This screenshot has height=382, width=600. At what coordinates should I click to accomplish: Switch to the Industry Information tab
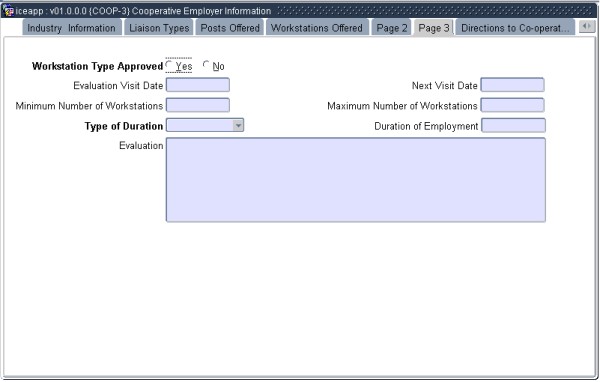(72, 28)
